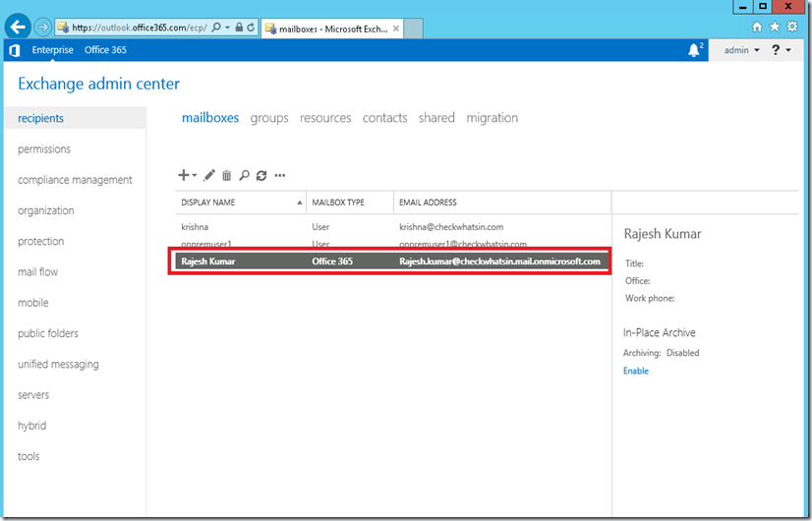Open the browser Home icon

(x=757, y=27)
